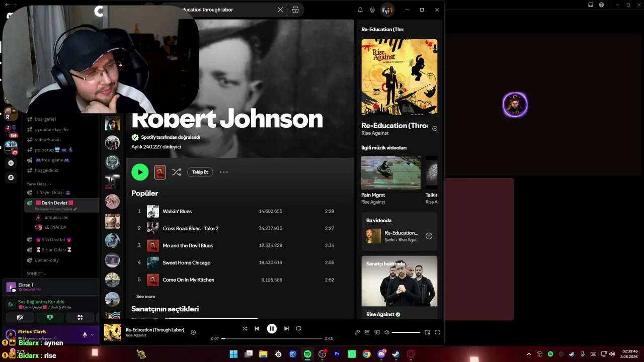Skip to the next track

point(286,329)
